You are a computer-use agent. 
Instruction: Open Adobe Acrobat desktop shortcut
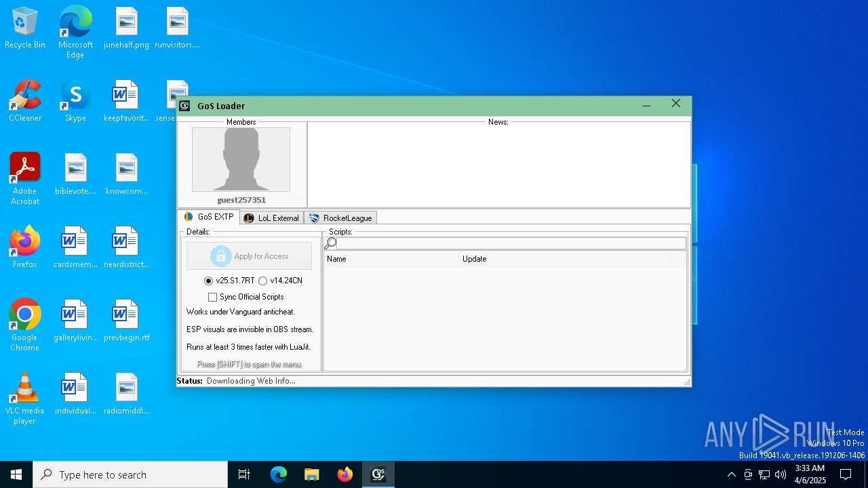click(x=25, y=179)
